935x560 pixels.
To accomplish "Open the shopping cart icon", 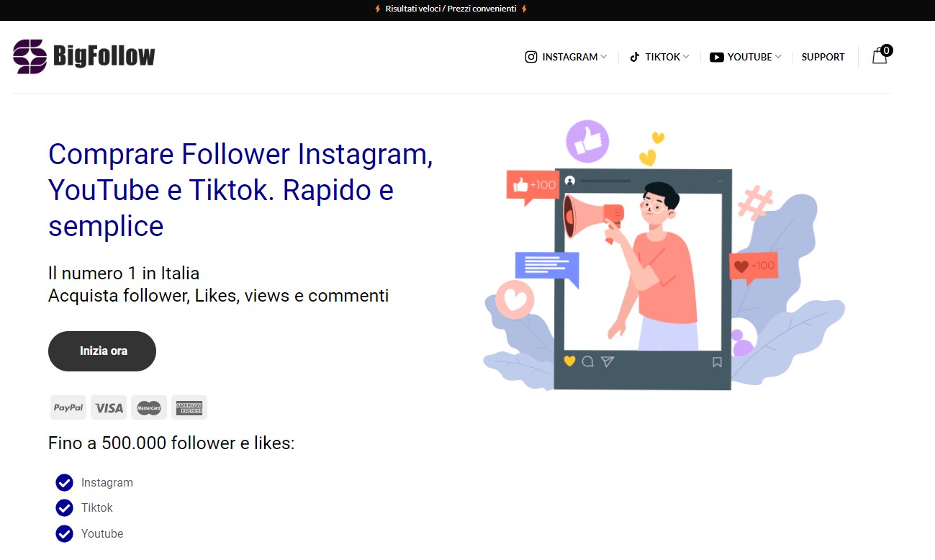I will point(879,56).
